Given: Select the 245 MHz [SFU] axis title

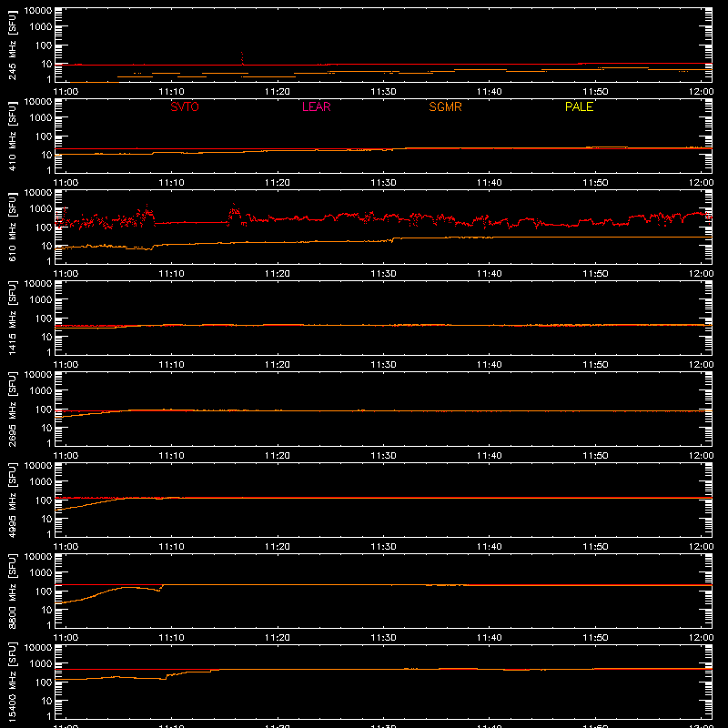Looking at the screenshot, I should click(12, 45).
